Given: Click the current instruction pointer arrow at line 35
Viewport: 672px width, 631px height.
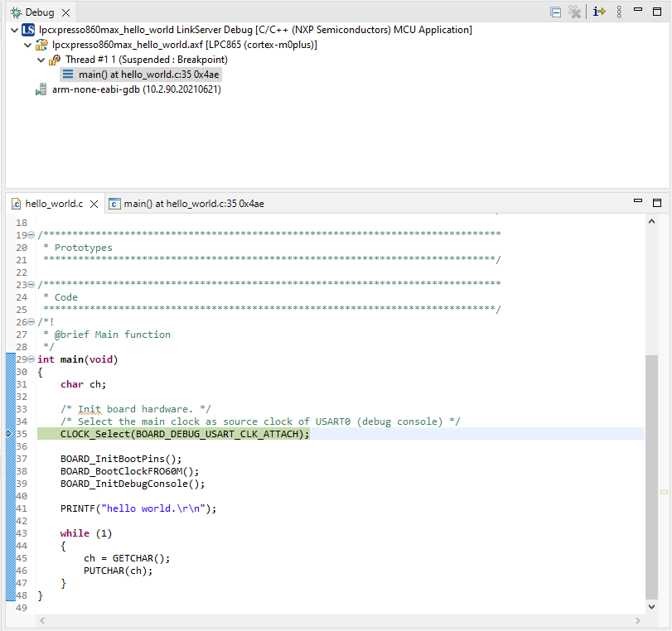Looking at the screenshot, I should [x=9, y=434].
